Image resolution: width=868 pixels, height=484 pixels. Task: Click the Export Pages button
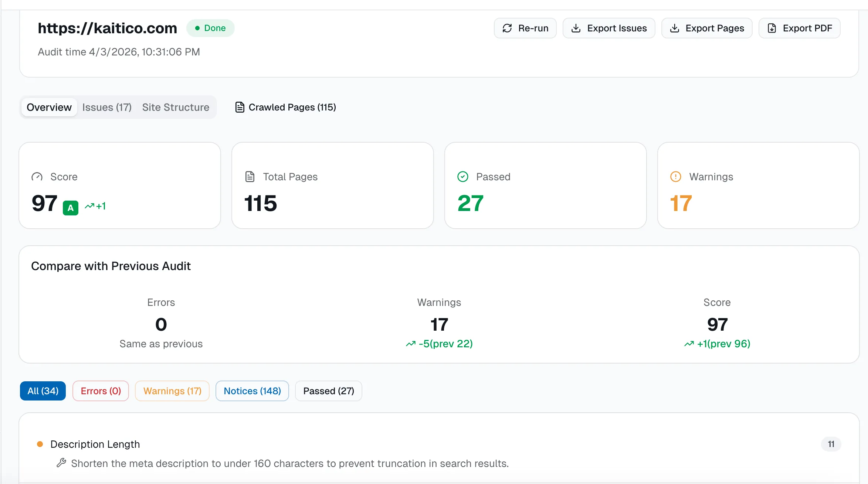pos(707,28)
